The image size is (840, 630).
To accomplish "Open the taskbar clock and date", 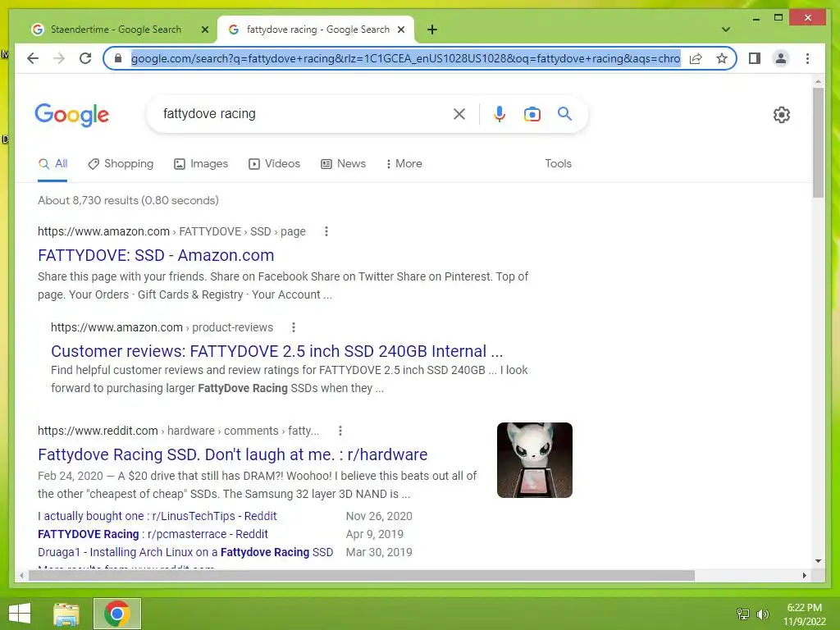I will click(804, 614).
